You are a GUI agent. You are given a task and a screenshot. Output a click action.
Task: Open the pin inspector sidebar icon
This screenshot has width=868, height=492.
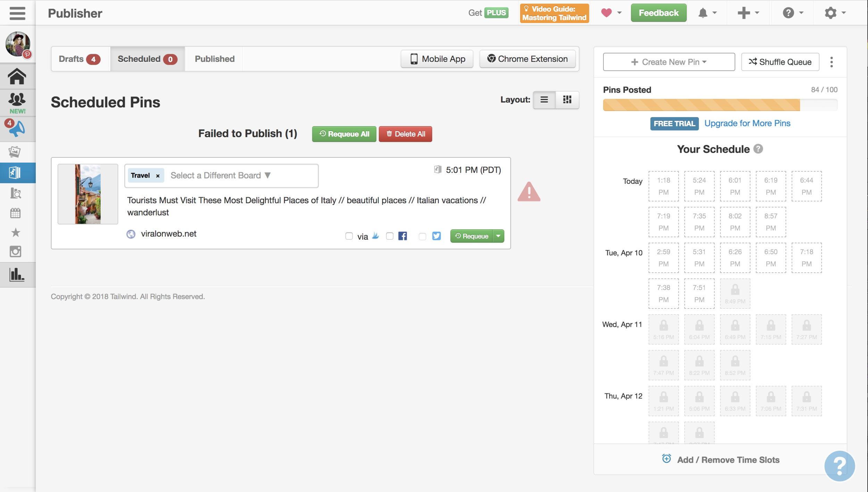tap(16, 193)
